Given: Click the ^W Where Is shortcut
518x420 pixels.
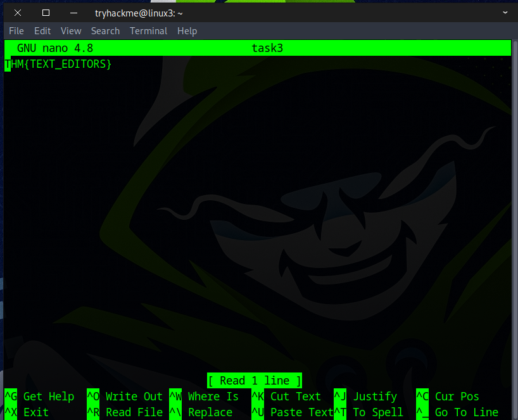Looking at the screenshot, I should pos(204,397).
